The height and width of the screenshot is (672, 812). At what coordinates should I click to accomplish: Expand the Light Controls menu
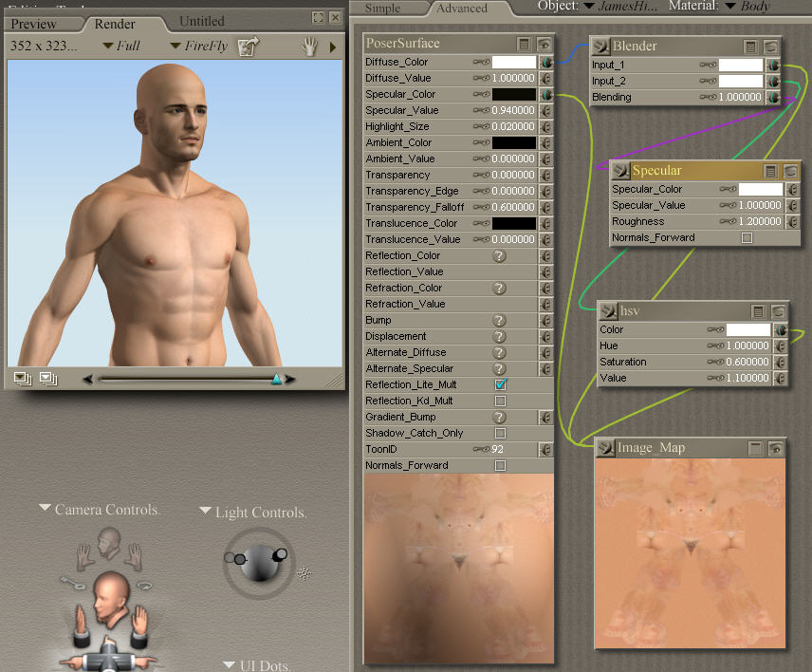click(x=253, y=513)
